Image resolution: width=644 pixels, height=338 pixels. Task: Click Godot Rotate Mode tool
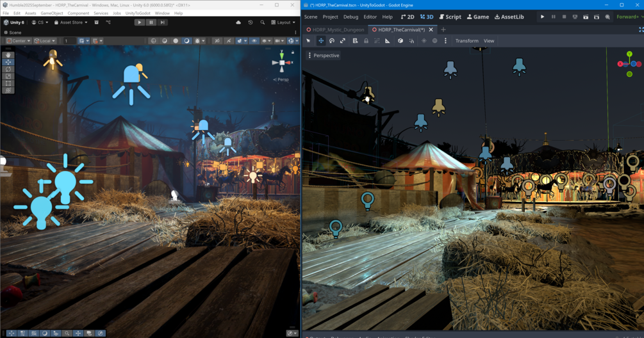pos(332,41)
